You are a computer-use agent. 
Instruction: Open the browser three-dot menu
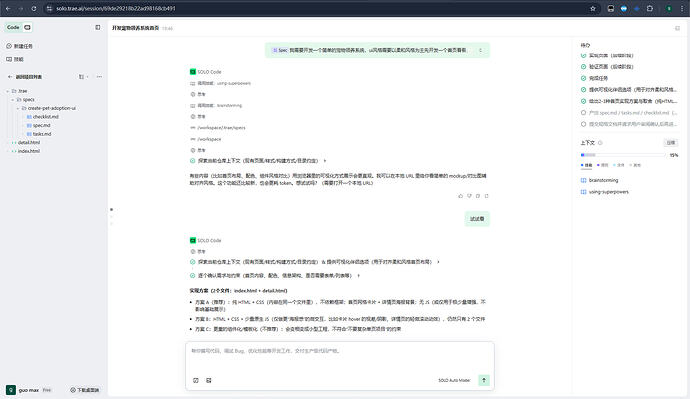click(x=682, y=8)
